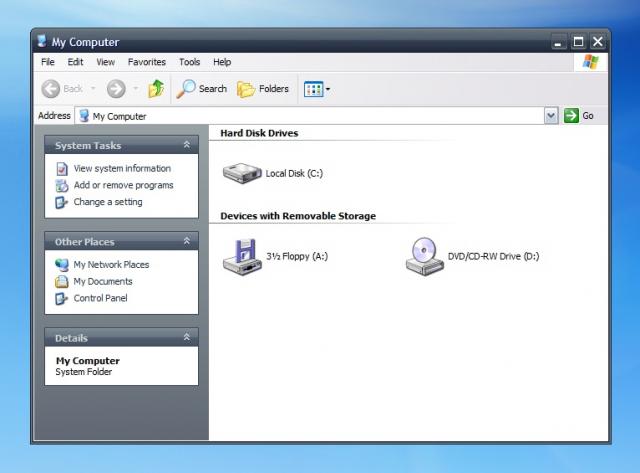Open the Favorites menu
The height and width of the screenshot is (473, 640).
pyautogui.click(x=147, y=62)
